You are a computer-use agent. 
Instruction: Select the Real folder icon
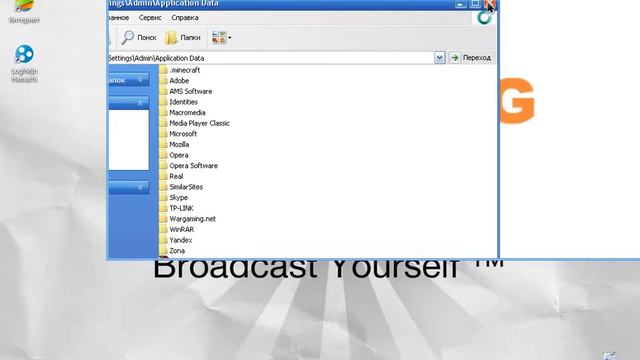click(163, 176)
